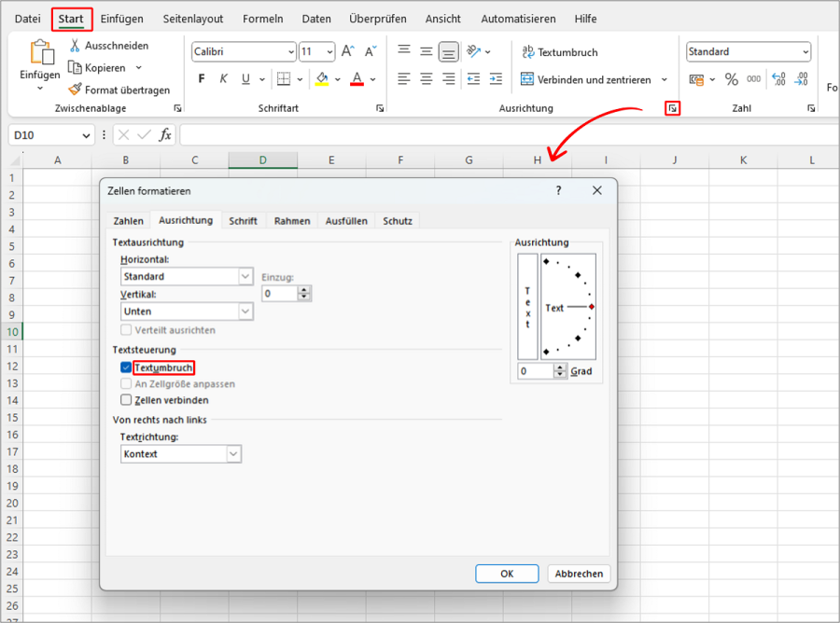Open the font color red A swatch

(357, 79)
